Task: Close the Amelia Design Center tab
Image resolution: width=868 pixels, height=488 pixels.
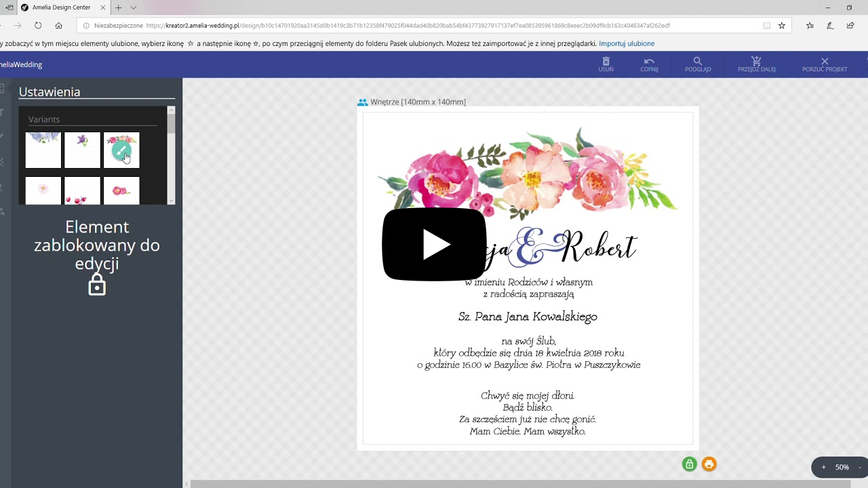Action: coord(102,7)
